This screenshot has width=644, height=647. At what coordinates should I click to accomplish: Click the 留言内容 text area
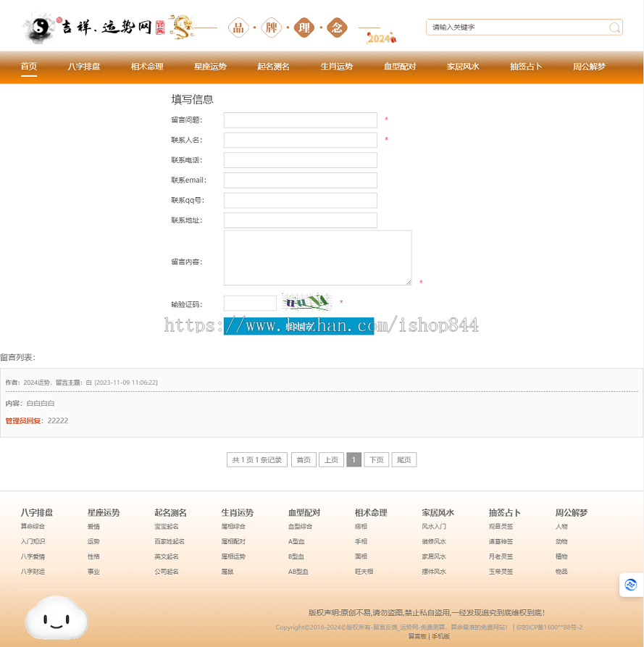click(x=318, y=258)
